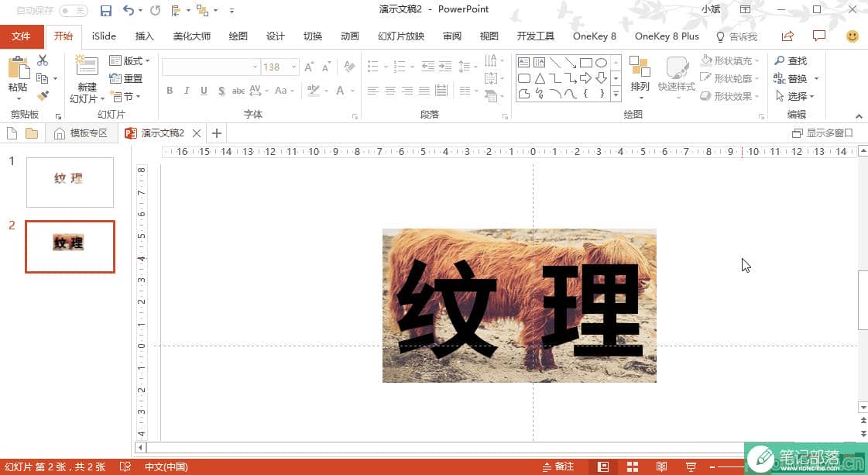Toggle the Notes pane in status bar
Screen dimensions: 868x475
558,466
